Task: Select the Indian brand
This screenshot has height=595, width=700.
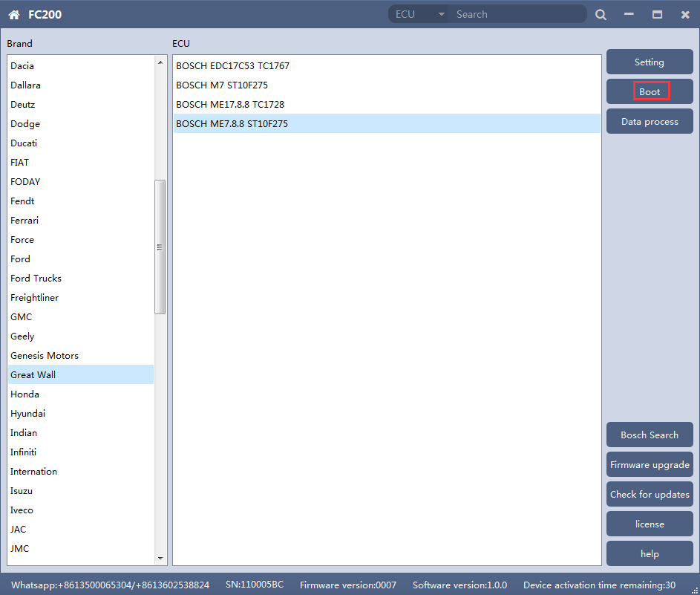Action: (81, 432)
